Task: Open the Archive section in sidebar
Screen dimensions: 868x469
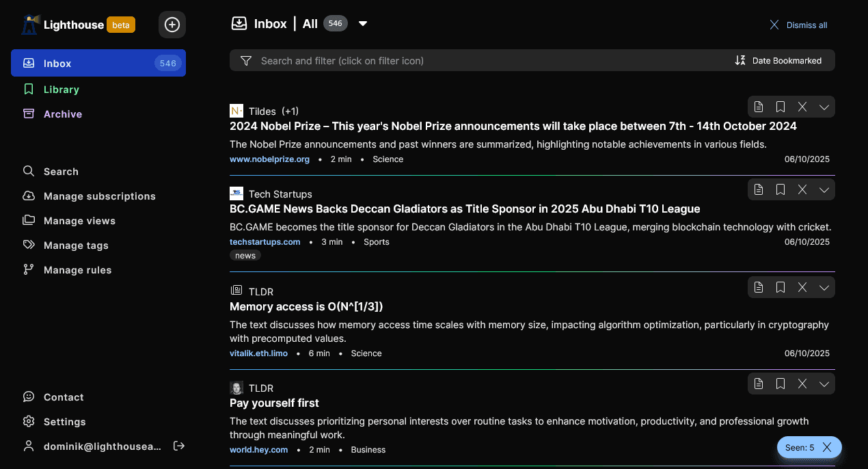Action: click(x=63, y=114)
